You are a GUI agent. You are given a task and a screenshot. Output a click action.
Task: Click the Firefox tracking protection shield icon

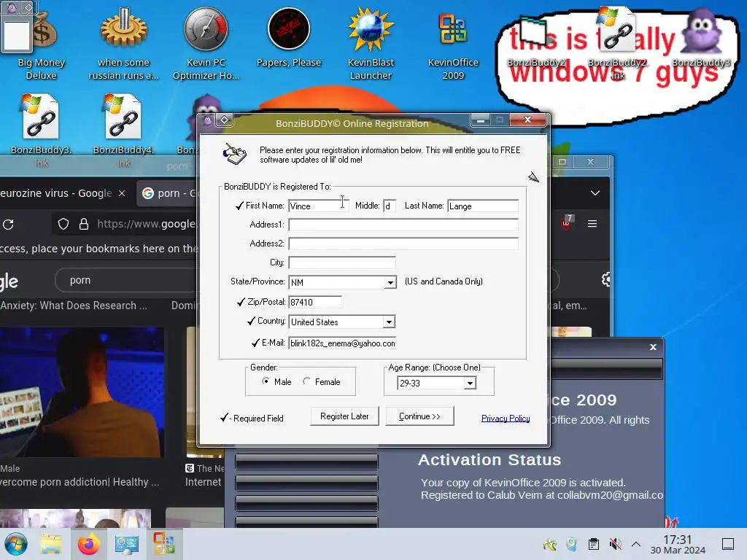63,224
